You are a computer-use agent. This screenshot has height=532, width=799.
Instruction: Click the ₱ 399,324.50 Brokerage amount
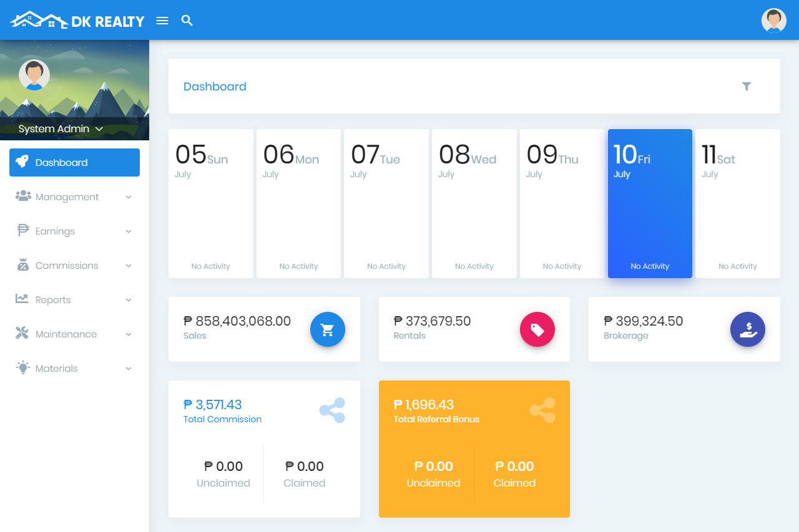tap(644, 321)
